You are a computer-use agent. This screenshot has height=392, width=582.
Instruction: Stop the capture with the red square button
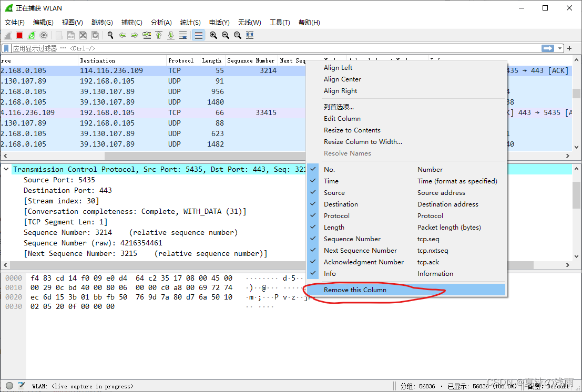tap(19, 35)
